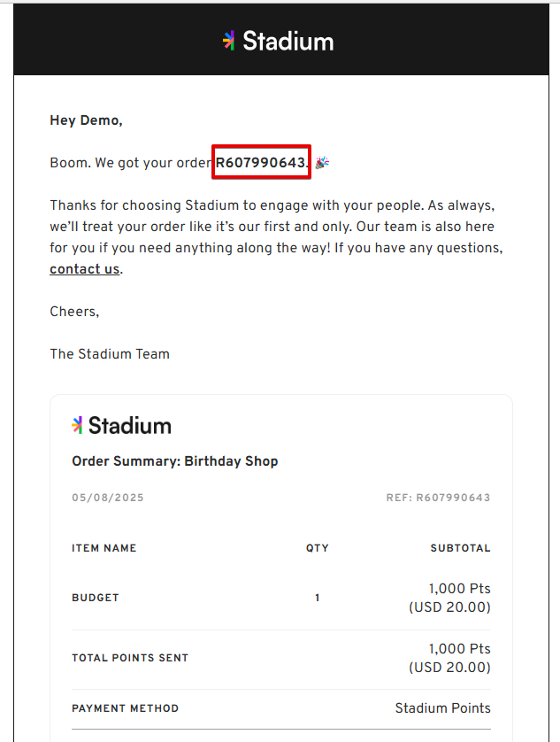This screenshot has width=560, height=742.
Task: Click the QTY column header
Action: (317, 548)
